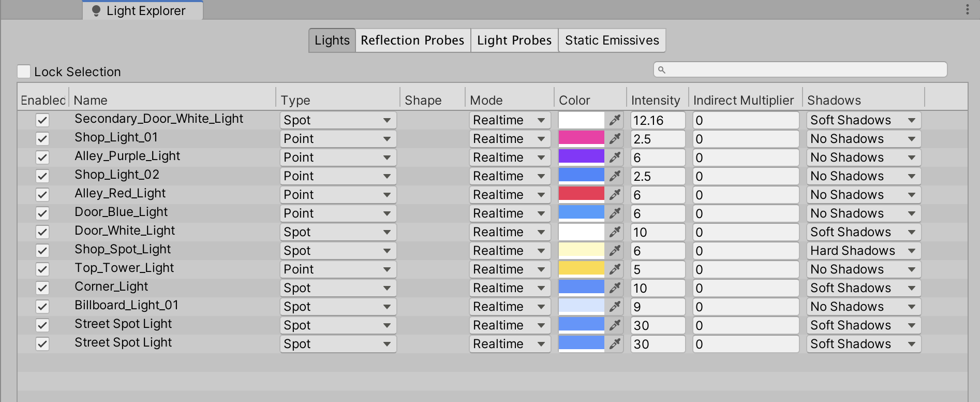Open Type dropdown for Shop_Spot_Light
980x402 pixels.
pyautogui.click(x=338, y=251)
